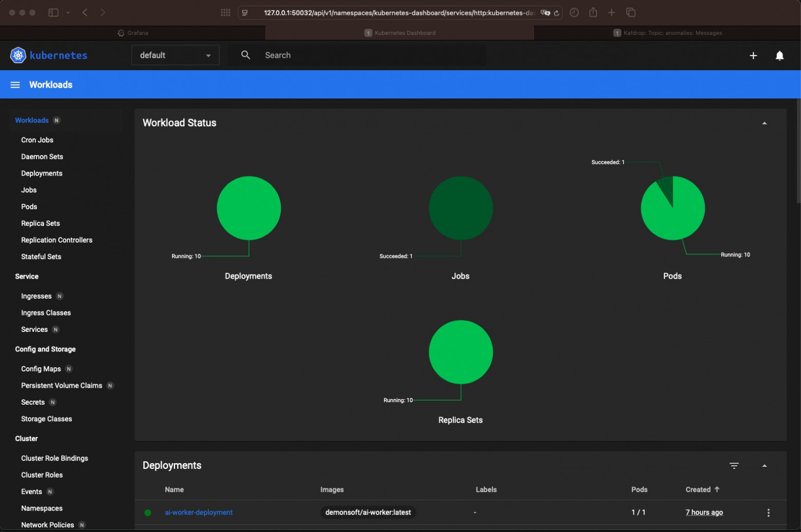
Task: Open Cluster Roles in sidebar
Action: pyautogui.click(x=42, y=475)
